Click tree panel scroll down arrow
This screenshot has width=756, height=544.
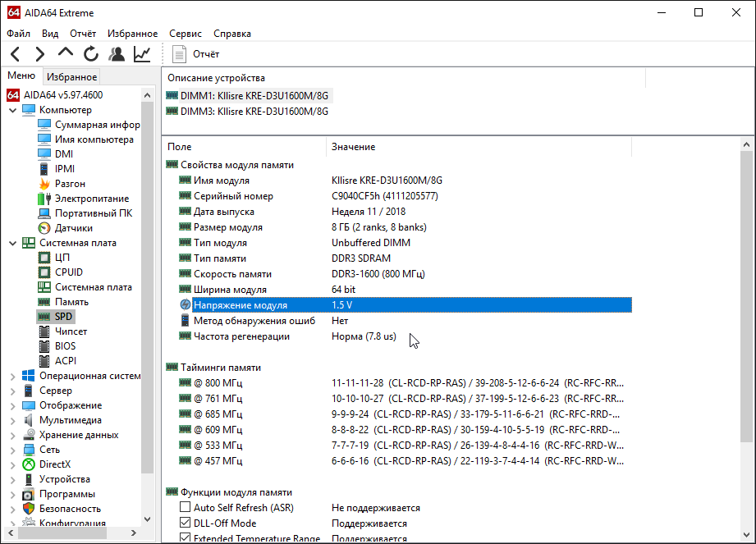(x=148, y=519)
